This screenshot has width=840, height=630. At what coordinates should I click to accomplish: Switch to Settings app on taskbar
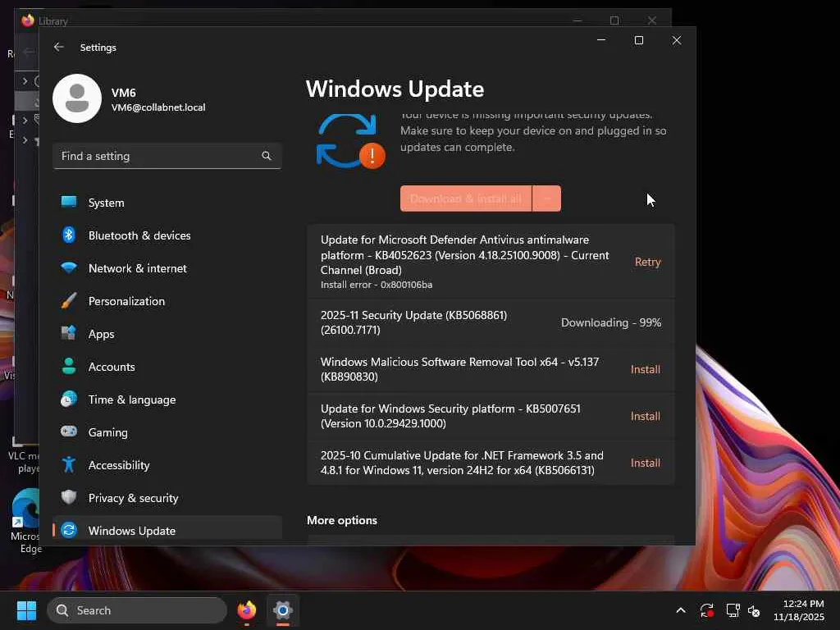[x=282, y=610]
